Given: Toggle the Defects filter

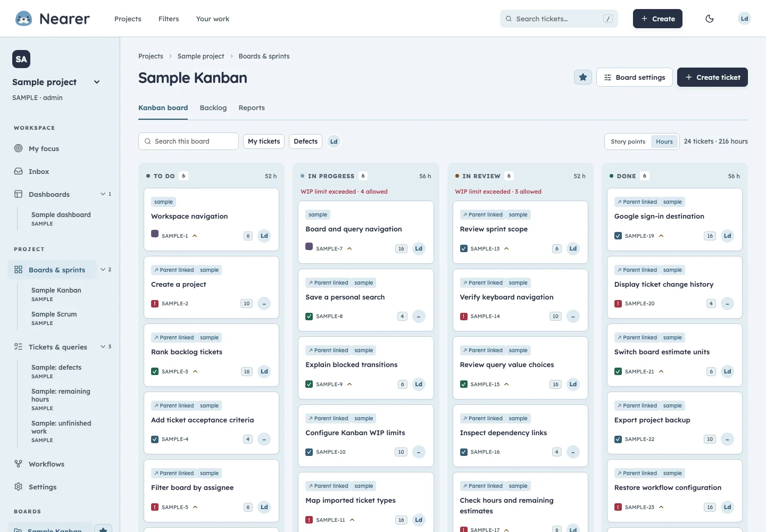Looking at the screenshot, I should (x=306, y=142).
